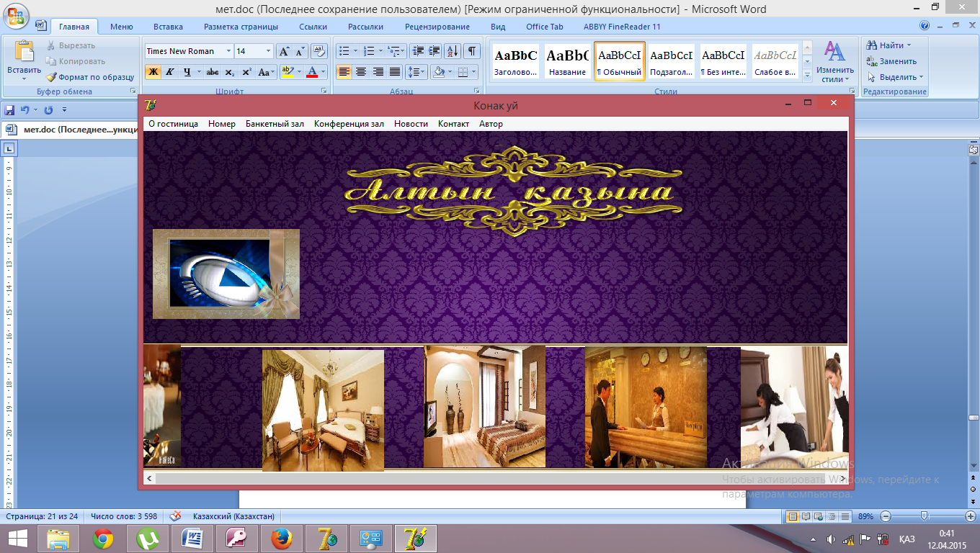Click the zoom out minus button

pyautogui.click(x=886, y=516)
